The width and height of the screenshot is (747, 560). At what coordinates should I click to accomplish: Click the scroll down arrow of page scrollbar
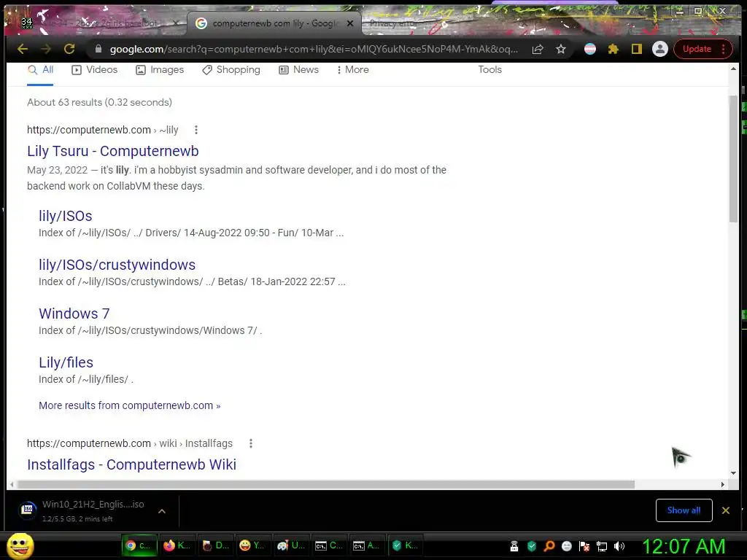(x=733, y=472)
